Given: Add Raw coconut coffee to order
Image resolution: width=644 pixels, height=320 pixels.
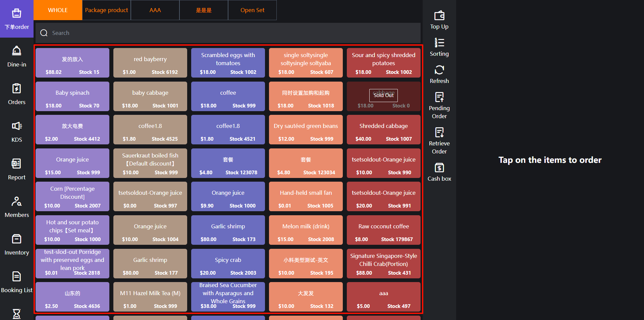Looking at the screenshot, I should (x=383, y=230).
